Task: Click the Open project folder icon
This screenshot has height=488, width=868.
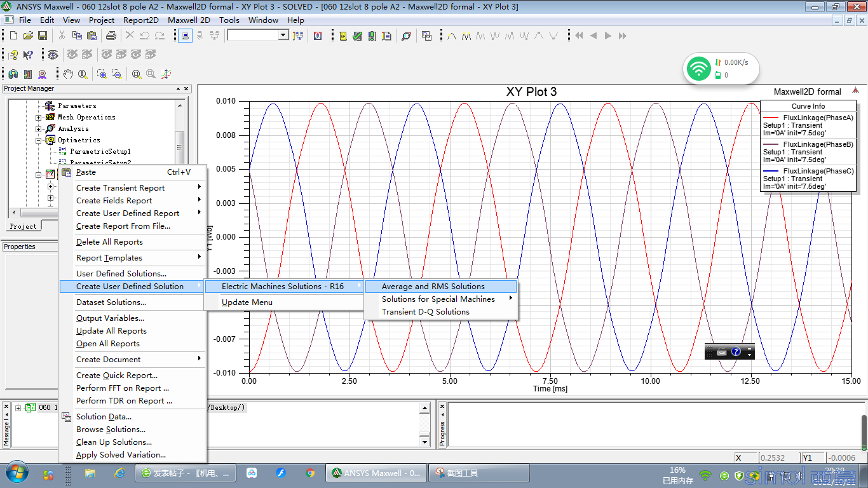Action: [28, 36]
